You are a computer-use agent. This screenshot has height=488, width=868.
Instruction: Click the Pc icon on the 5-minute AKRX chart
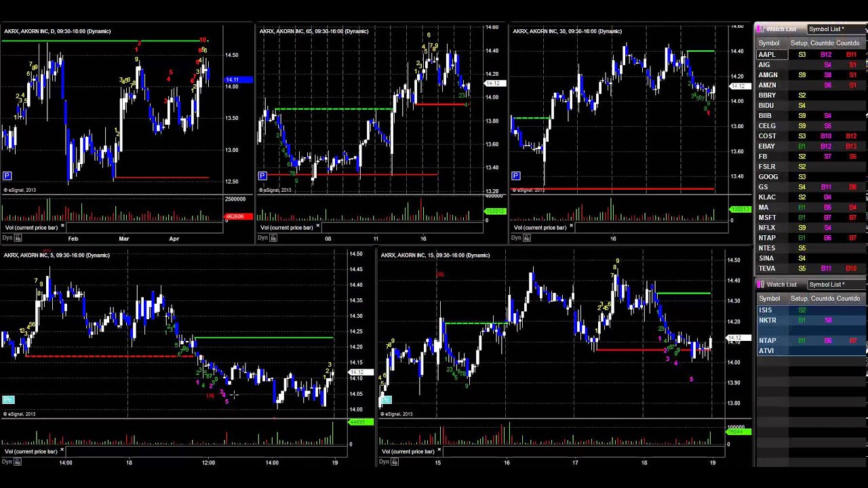(x=8, y=400)
